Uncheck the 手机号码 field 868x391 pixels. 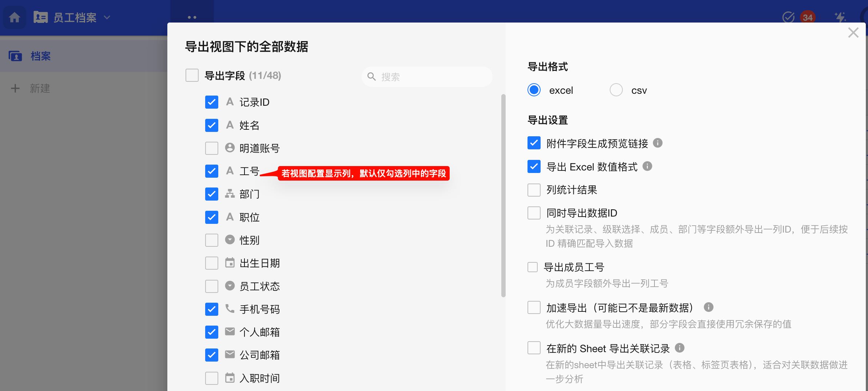pos(212,309)
